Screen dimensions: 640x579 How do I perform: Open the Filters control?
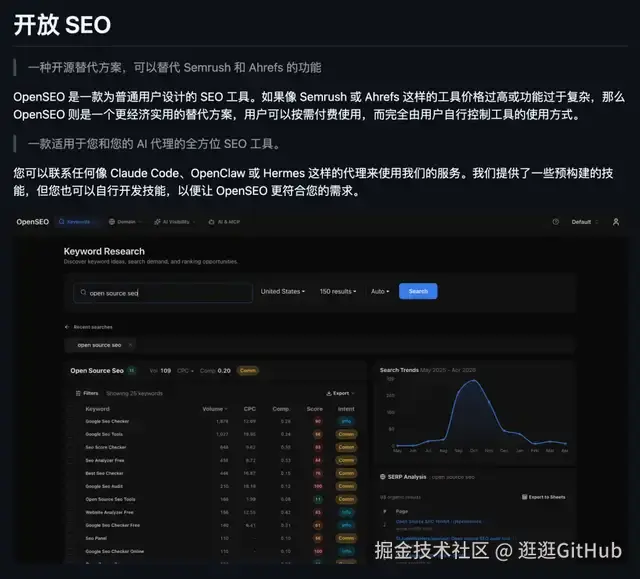click(87, 393)
